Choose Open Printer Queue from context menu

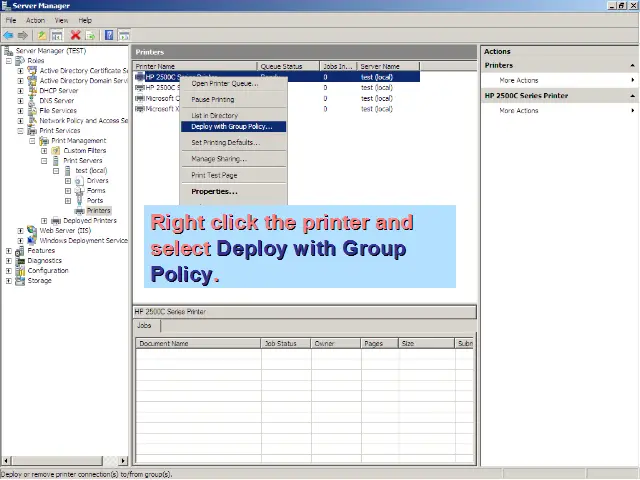[x=233, y=84]
